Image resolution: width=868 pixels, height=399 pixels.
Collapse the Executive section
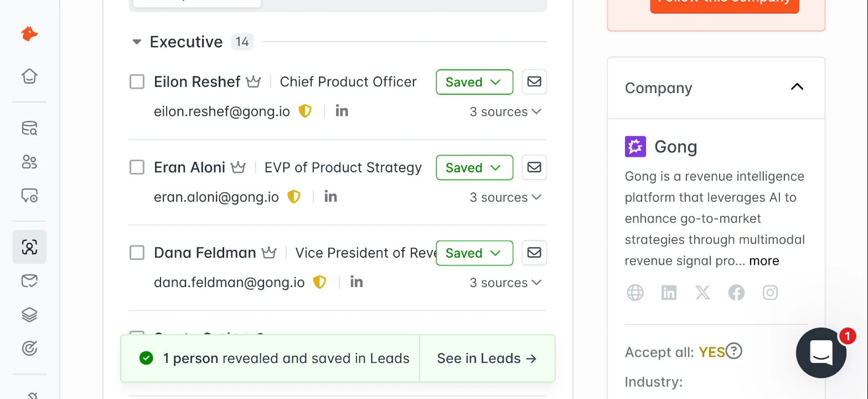coord(137,42)
